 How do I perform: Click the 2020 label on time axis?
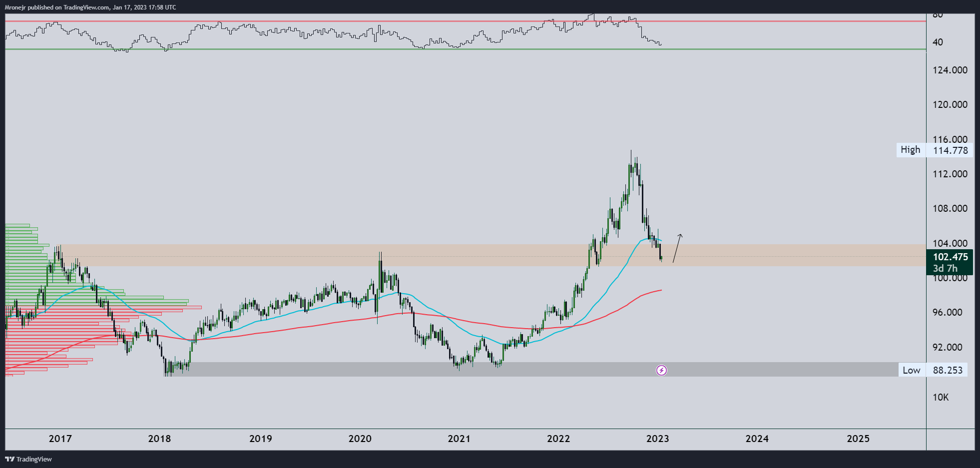click(x=360, y=439)
